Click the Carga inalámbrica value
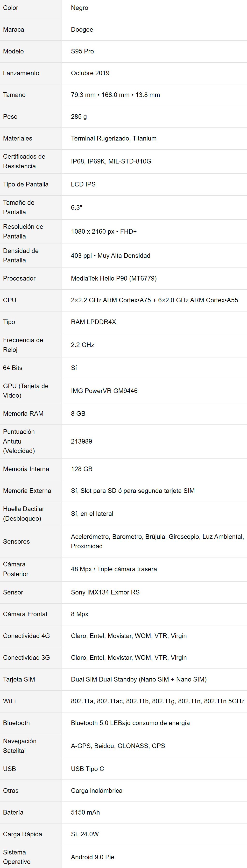247x868 pixels. pos(97,791)
